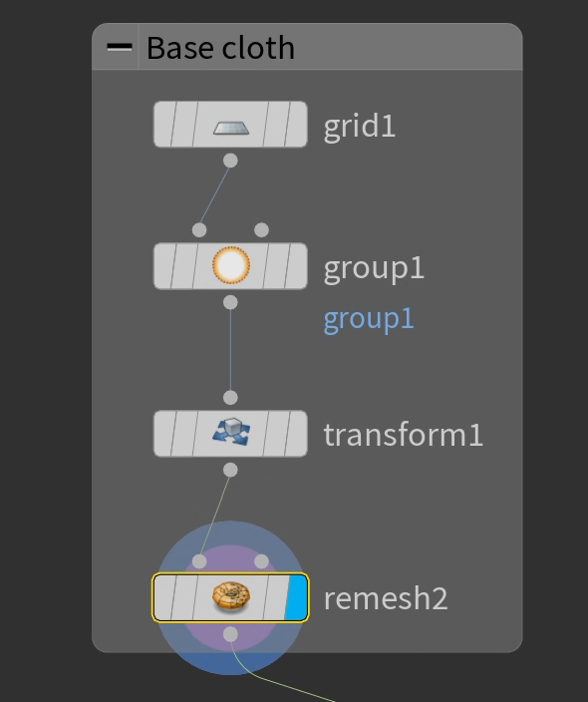Click the grid1 output connector
The height and width of the screenshot is (702, 588).
pos(230,161)
